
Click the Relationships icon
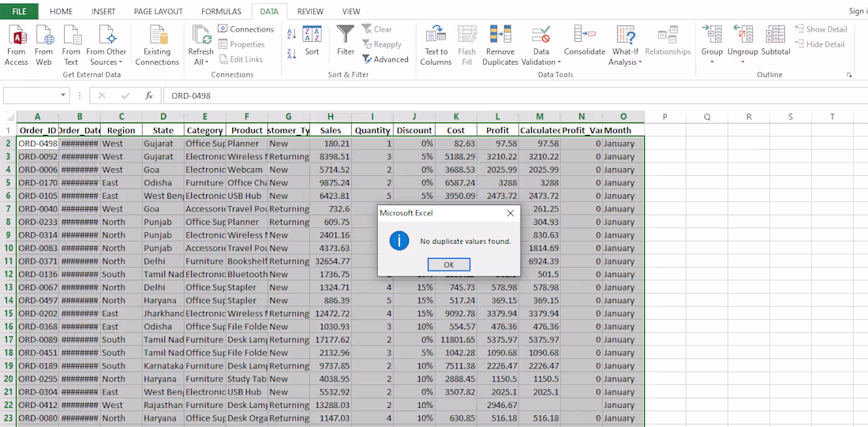tap(668, 41)
